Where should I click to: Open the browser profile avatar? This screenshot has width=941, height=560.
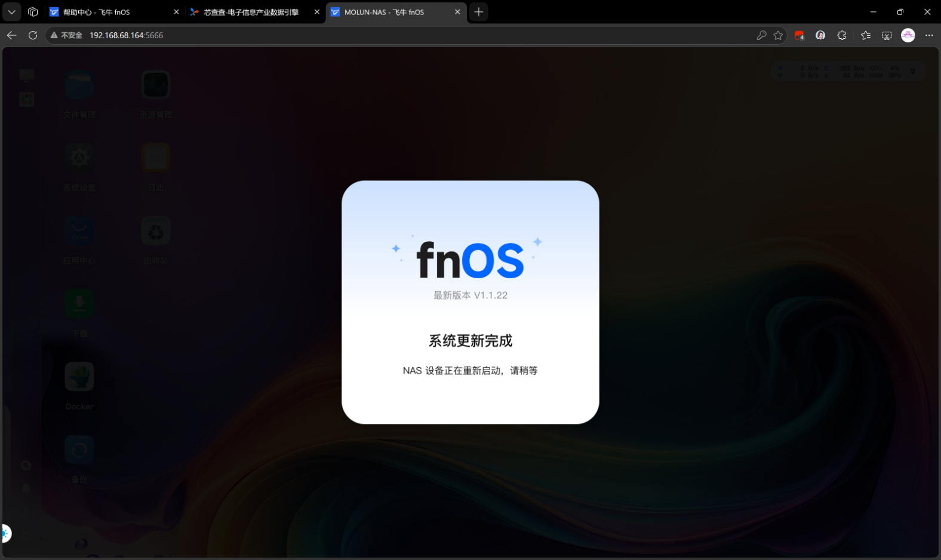pos(908,35)
